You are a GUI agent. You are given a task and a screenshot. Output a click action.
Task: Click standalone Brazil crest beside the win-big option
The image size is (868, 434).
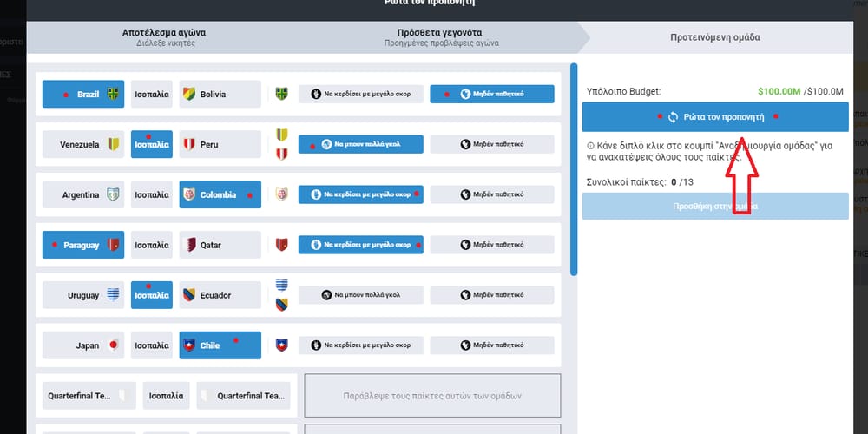point(282,94)
